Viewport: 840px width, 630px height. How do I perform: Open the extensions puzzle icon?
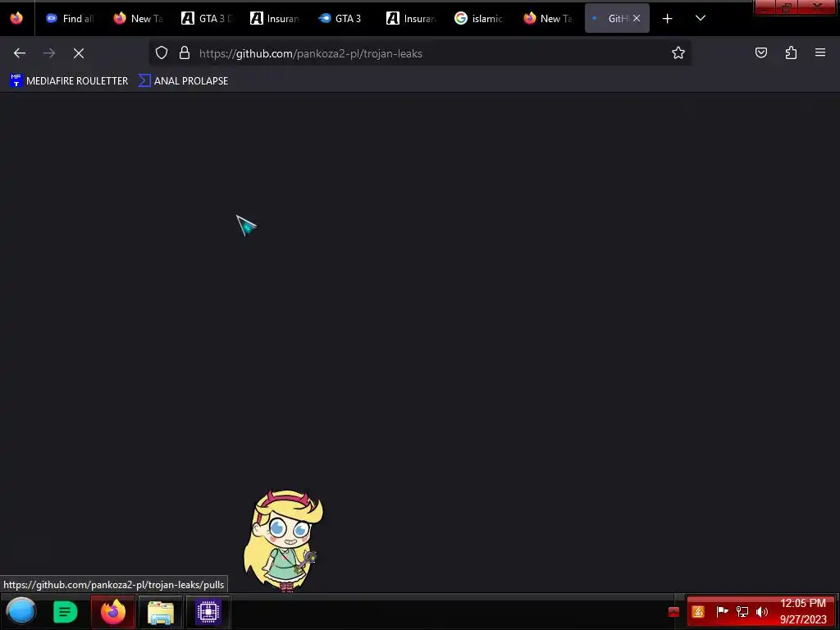coord(791,53)
